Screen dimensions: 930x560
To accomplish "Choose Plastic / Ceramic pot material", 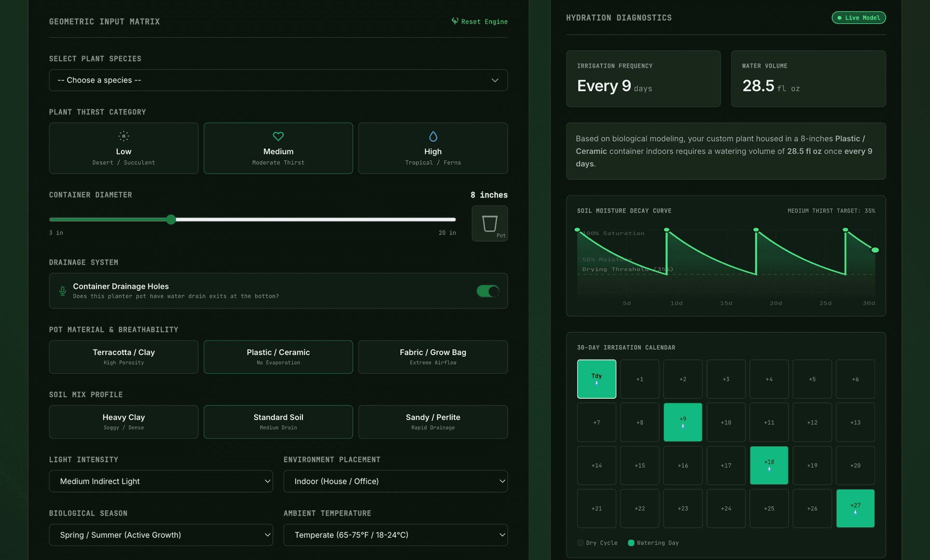I will (279, 357).
